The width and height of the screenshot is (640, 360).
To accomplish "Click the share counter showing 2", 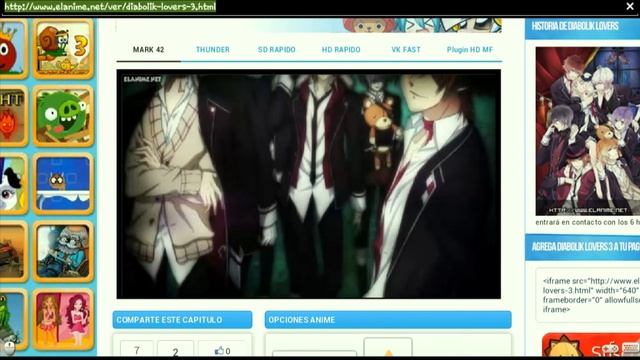I will click(x=176, y=350).
